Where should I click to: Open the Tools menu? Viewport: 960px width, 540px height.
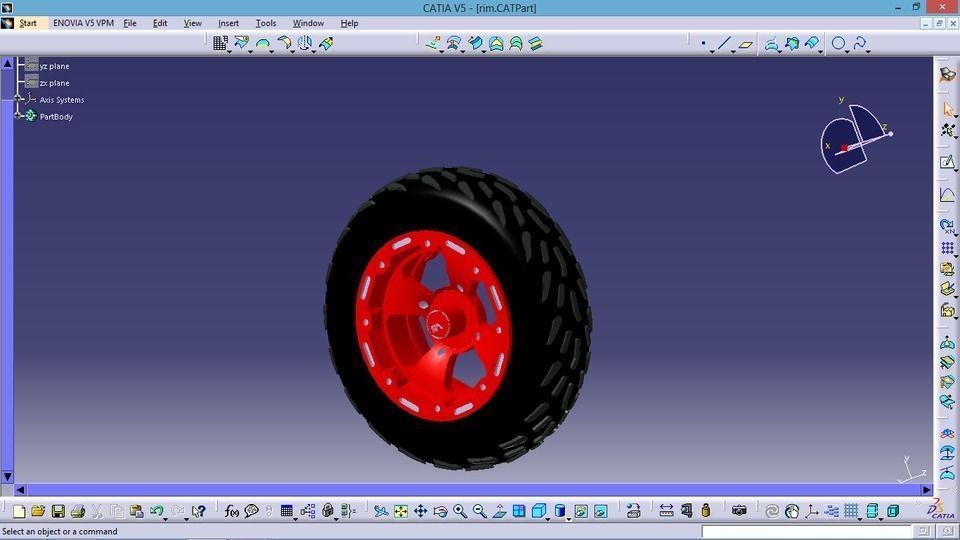266,23
